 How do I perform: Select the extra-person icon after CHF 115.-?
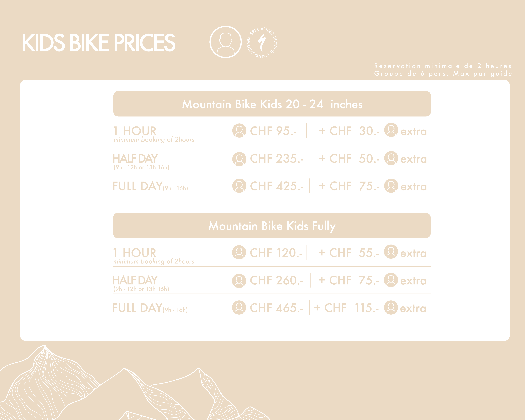(391, 307)
